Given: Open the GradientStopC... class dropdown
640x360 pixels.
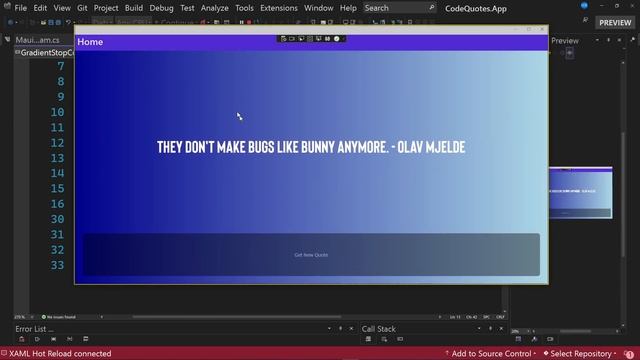Looking at the screenshot, I should point(45,53).
